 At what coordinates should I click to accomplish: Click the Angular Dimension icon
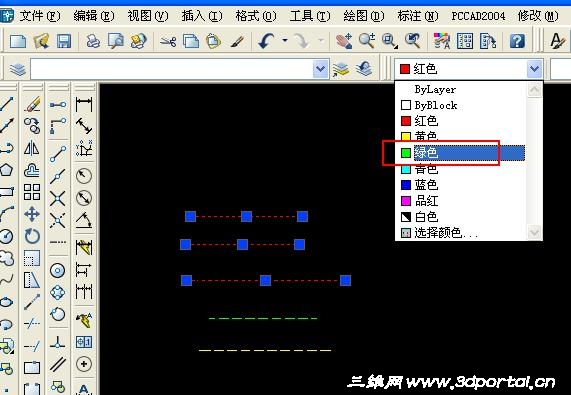coord(84,220)
